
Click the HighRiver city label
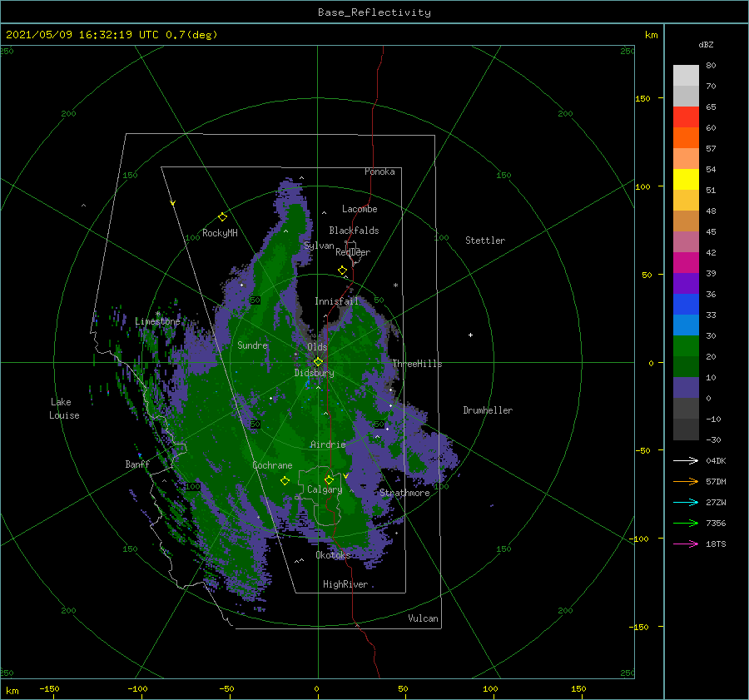coord(345,584)
